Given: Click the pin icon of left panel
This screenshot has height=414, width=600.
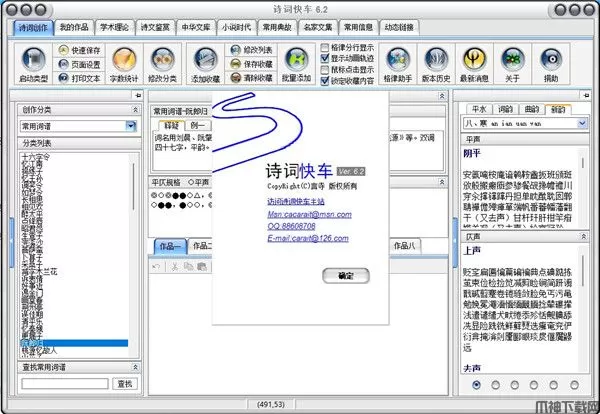Looking at the screenshot, I should point(137,95).
